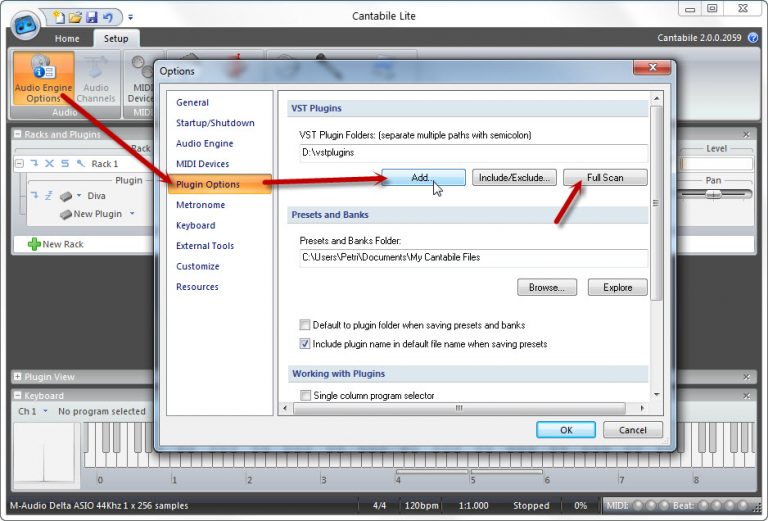
Task: Expand the Plugin View panel
Action: pos(18,377)
